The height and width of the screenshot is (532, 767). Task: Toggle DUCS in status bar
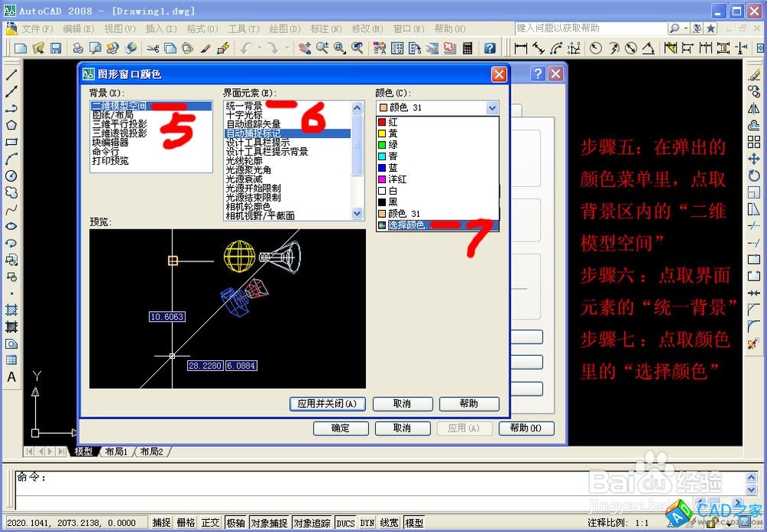[x=345, y=523]
